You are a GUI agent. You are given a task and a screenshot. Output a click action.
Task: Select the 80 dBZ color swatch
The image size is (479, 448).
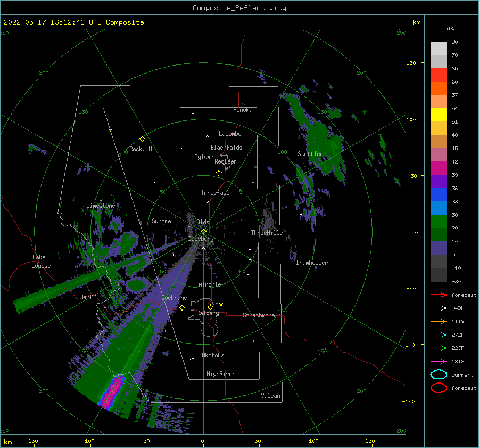(439, 48)
